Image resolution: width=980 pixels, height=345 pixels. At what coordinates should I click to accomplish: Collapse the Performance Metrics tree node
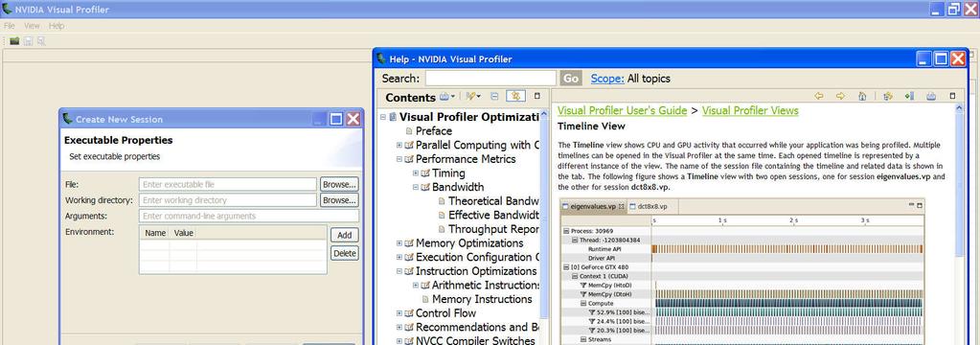(399, 159)
